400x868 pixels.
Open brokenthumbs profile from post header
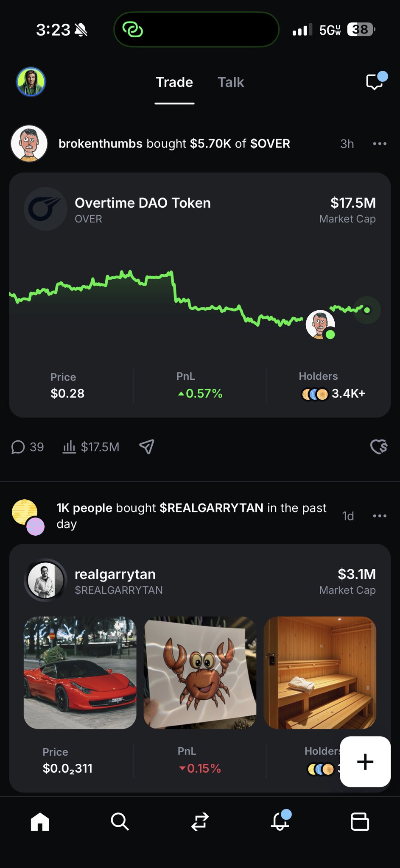coord(29,144)
